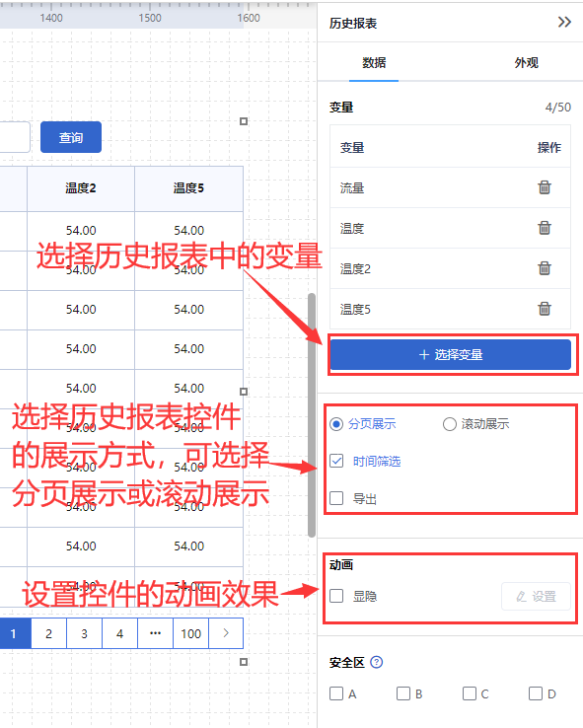Open the 安全区 help question mark

click(x=377, y=662)
